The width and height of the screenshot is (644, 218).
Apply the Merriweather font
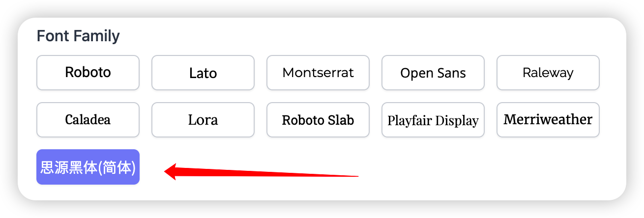(548, 120)
